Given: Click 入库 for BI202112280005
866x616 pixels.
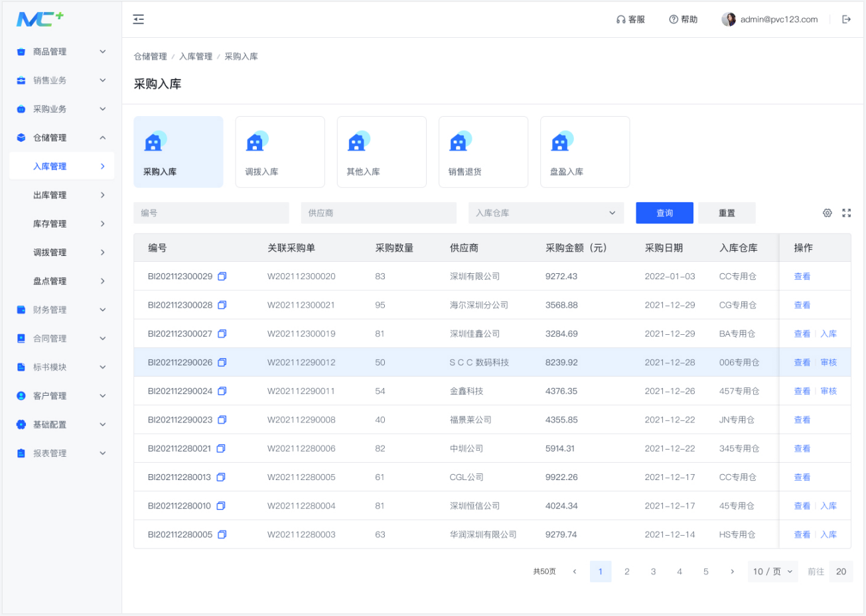Looking at the screenshot, I should tap(829, 534).
